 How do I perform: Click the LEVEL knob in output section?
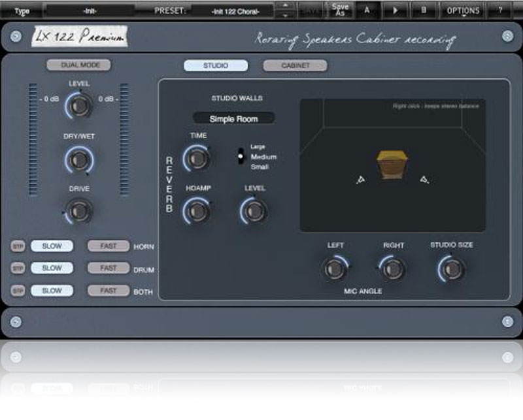point(78,105)
